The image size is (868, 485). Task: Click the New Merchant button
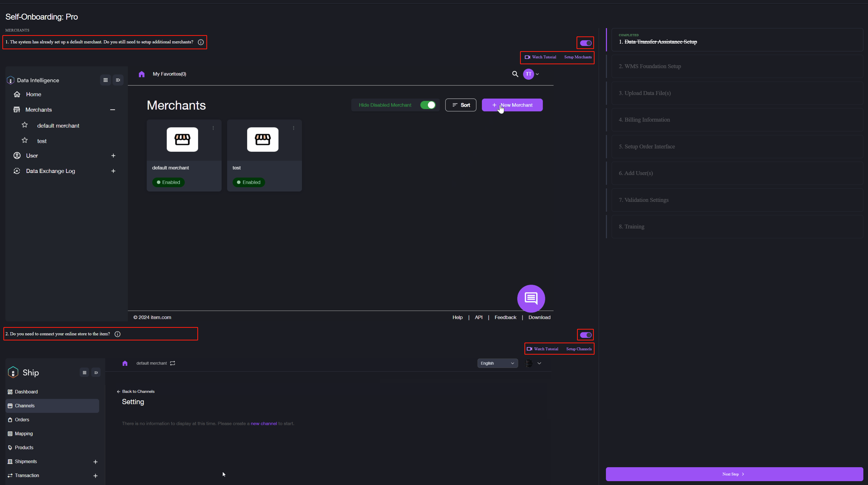(512, 105)
